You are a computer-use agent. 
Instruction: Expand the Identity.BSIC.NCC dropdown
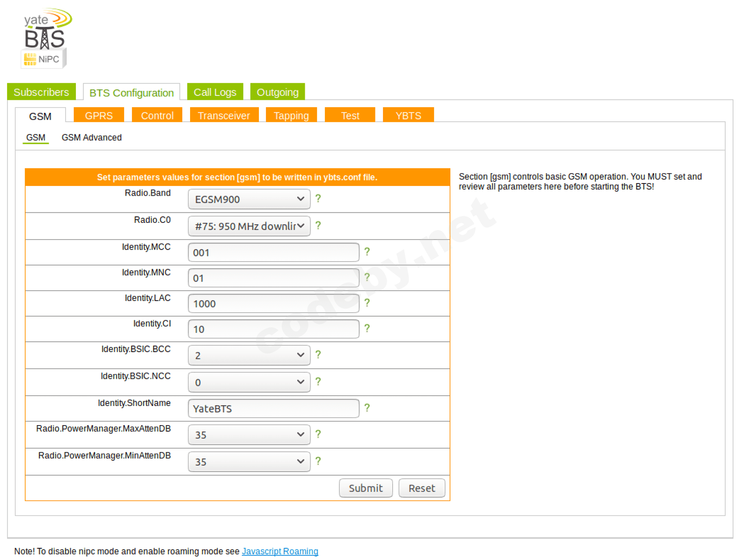click(x=249, y=383)
